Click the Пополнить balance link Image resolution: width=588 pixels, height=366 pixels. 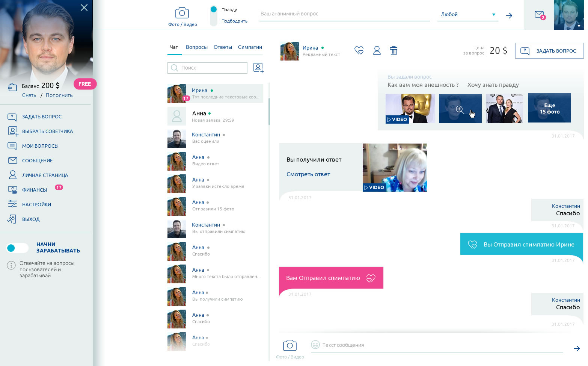(x=59, y=95)
